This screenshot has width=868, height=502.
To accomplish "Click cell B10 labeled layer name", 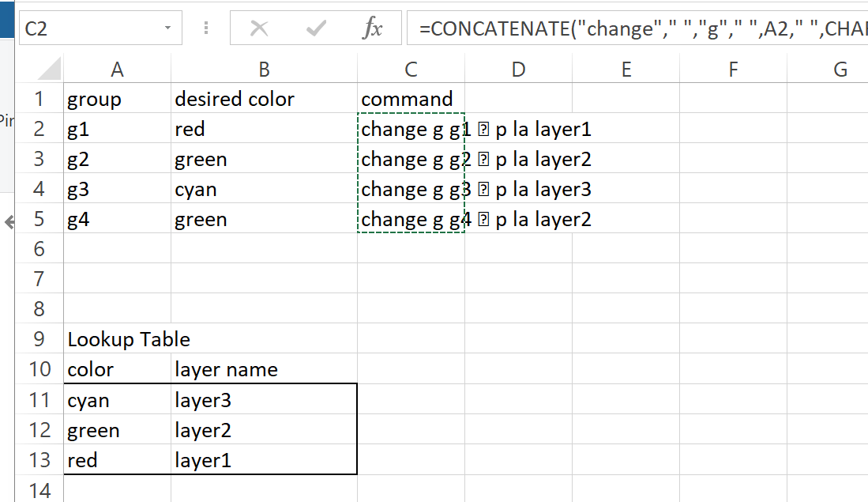I will 264,369.
